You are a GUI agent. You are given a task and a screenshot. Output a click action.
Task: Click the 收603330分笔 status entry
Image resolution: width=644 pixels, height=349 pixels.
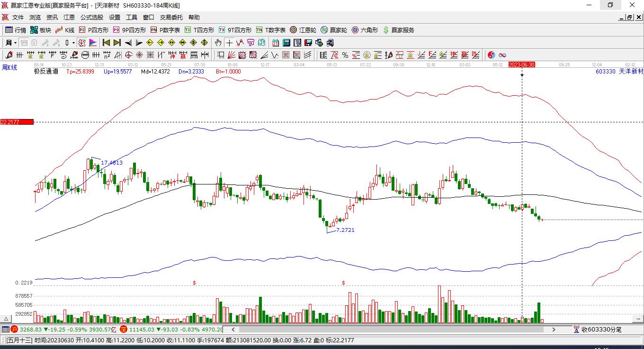tap(597, 329)
